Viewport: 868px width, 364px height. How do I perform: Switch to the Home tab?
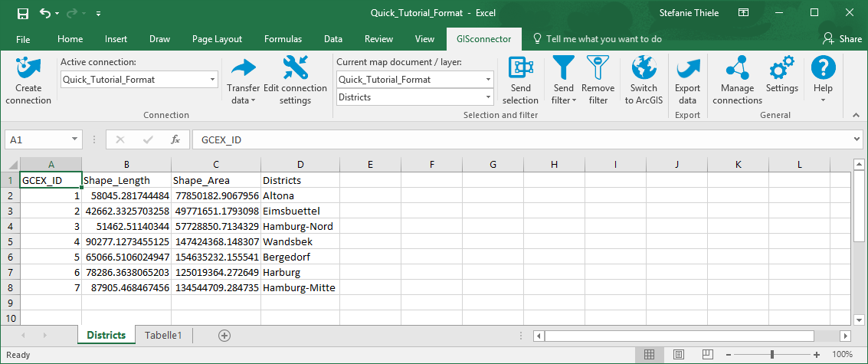(70, 39)
